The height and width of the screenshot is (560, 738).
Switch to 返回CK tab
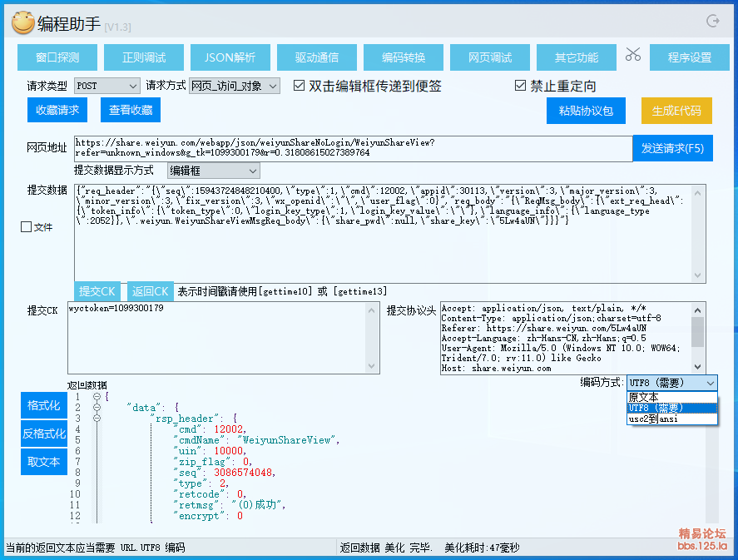pos(150,291)
